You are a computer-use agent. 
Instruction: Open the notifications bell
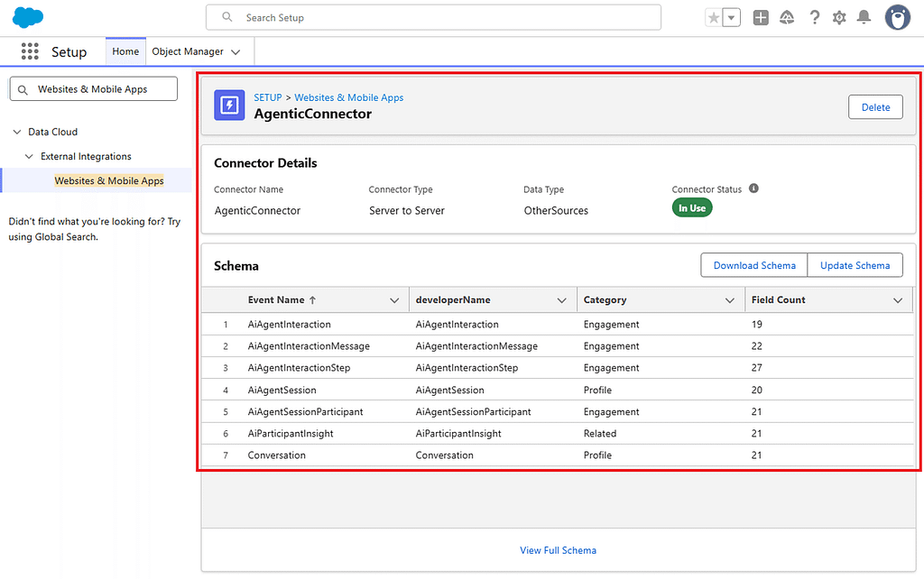pos(864,18)
